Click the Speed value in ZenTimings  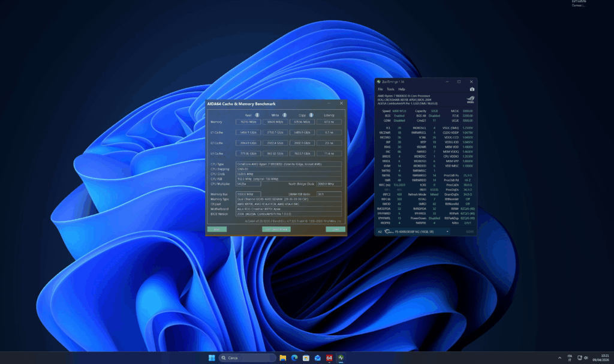pyautogui.click(x=399, y=112)
